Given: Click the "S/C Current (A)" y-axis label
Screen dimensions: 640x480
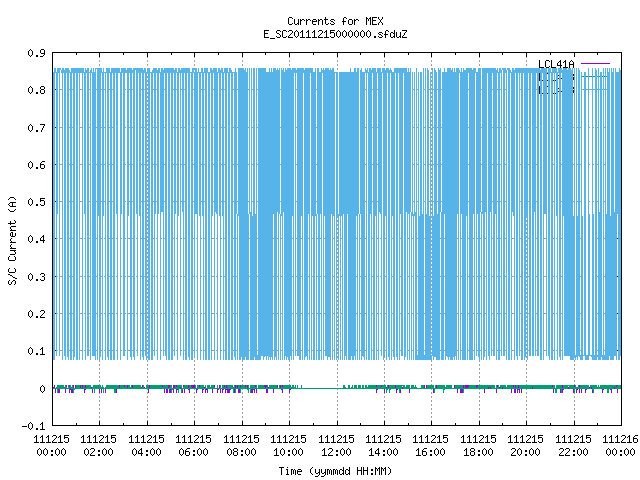Looking at the screenshot, I should click(x=12, y=241).
